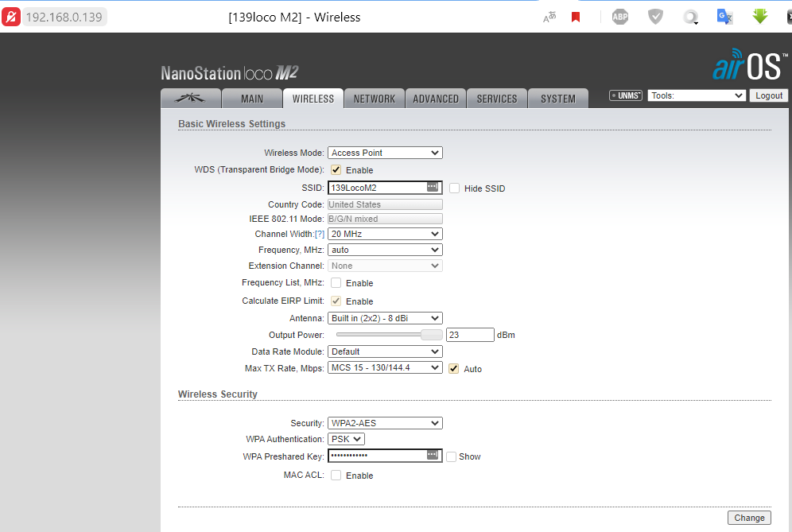The width and height of the screenshot is (792, 532).
Task: Click the red bookmark icon
Action: tap(575, 17)
